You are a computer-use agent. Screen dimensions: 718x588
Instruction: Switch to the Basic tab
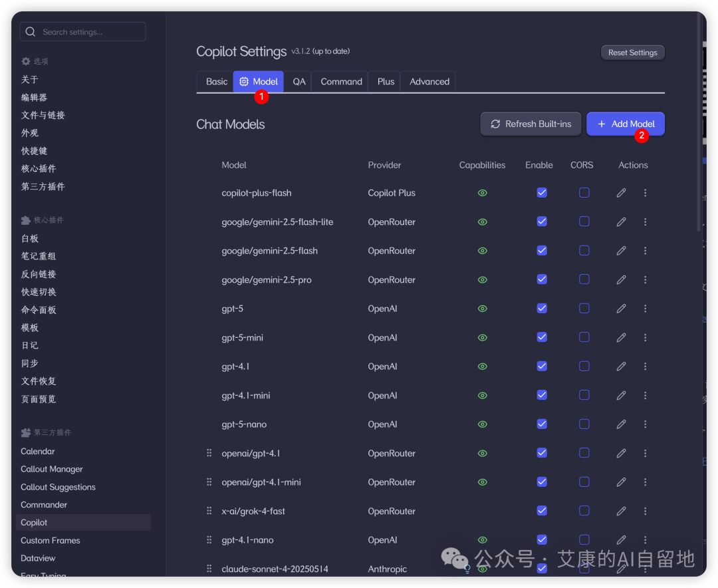pyautogui.click(x=216, y=82)
